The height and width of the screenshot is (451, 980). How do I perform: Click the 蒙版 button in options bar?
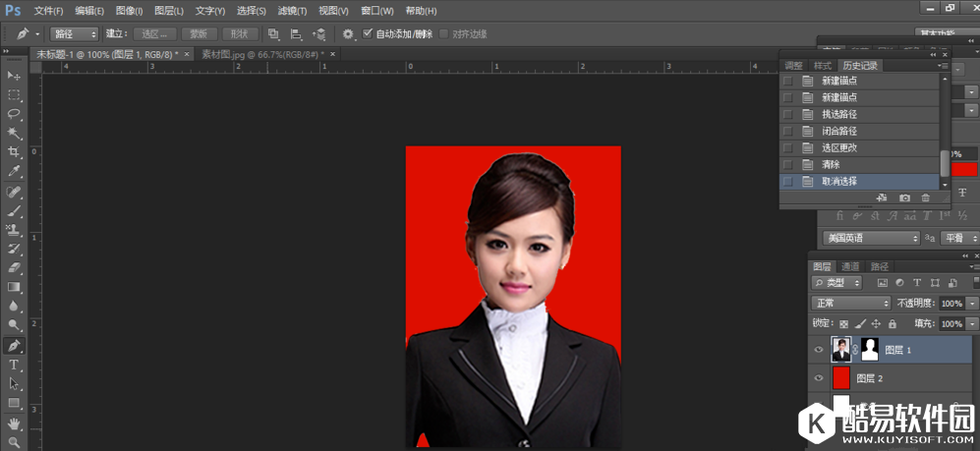pyautogui.click(x=199, y=33)
